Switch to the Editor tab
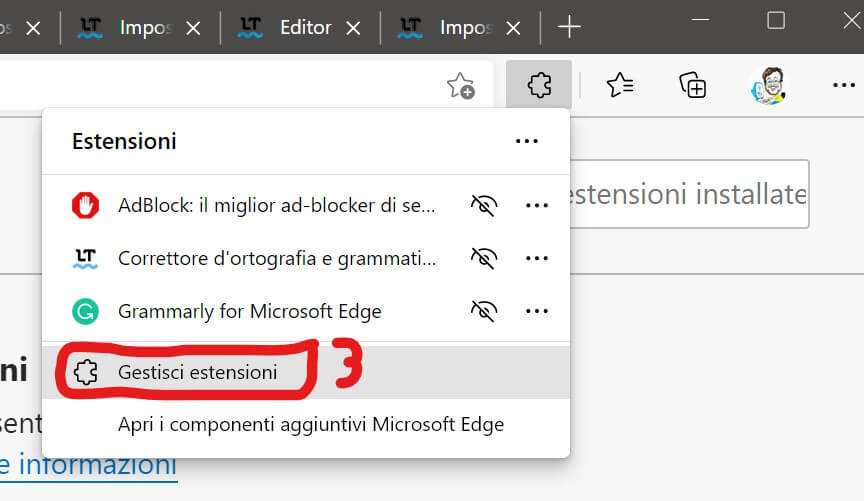This screenshot has height=501, width=864. (x=305, y=27)
